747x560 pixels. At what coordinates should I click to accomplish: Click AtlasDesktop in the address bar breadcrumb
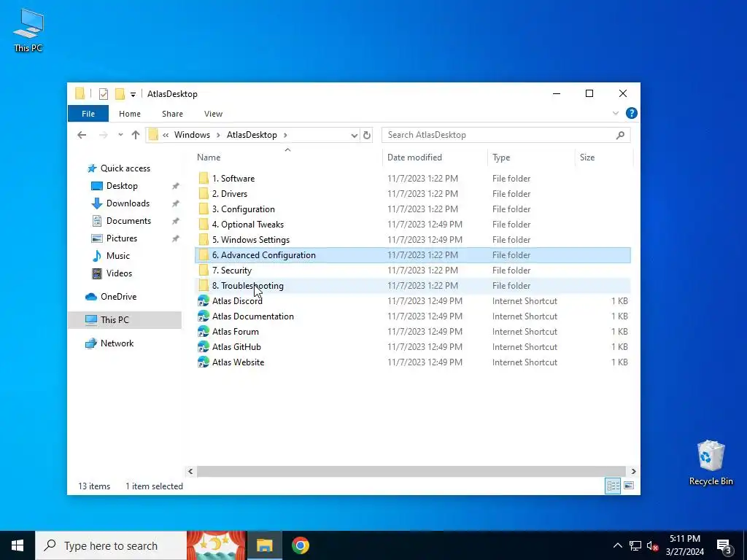(x=252, y=135)
